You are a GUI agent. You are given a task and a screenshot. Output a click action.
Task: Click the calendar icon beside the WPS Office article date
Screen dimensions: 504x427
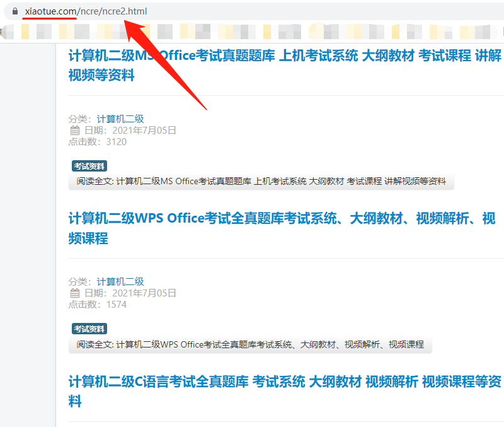75,293
